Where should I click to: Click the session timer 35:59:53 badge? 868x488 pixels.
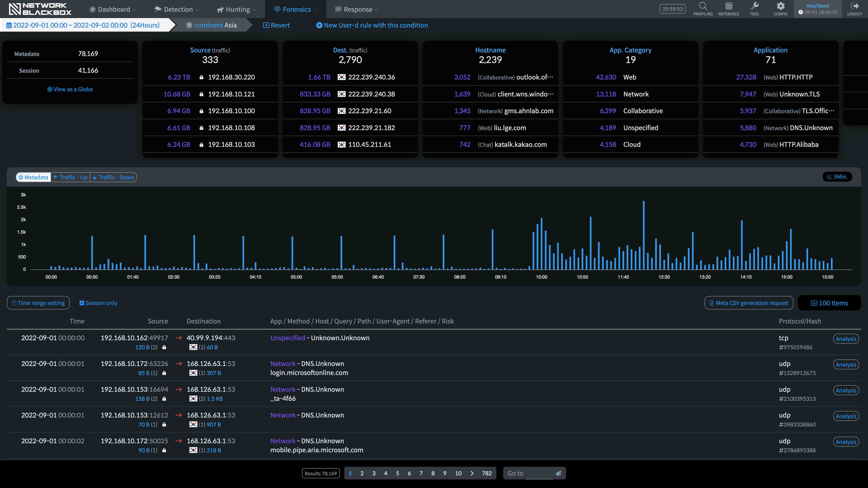(x=672, y=9)
